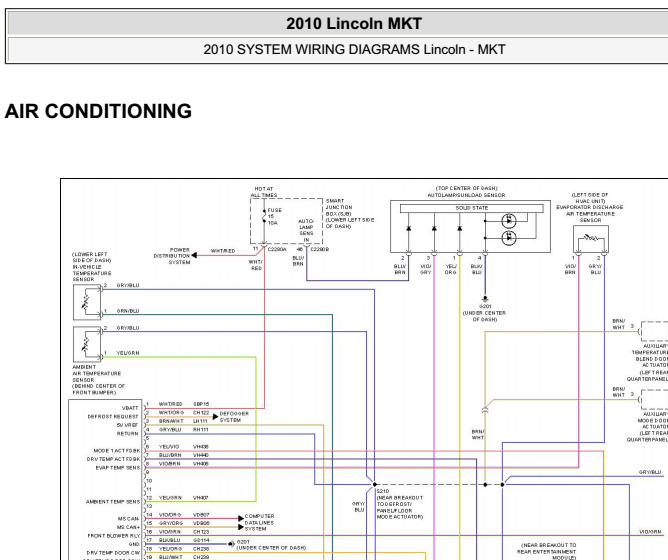Click the 'AUTOLAMP/SUNLOAD SENSOR' label
The width and height of the screenshot is (668, 560).
(466, 195)
